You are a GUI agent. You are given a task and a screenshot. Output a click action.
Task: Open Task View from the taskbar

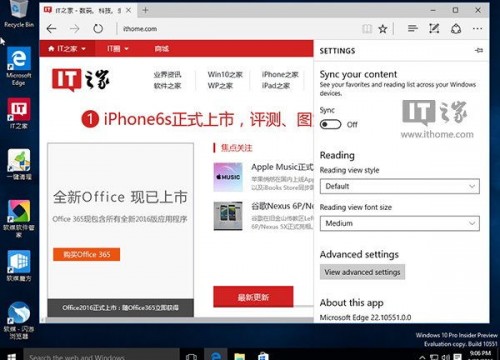[x=191, y=356]
